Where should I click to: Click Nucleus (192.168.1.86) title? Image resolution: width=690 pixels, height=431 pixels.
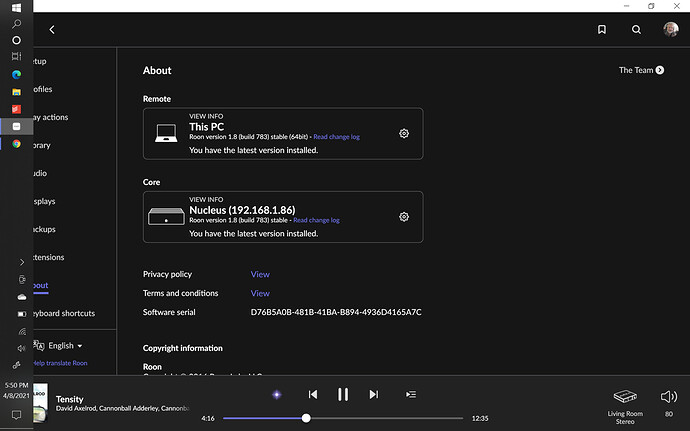tap(242, 210)
